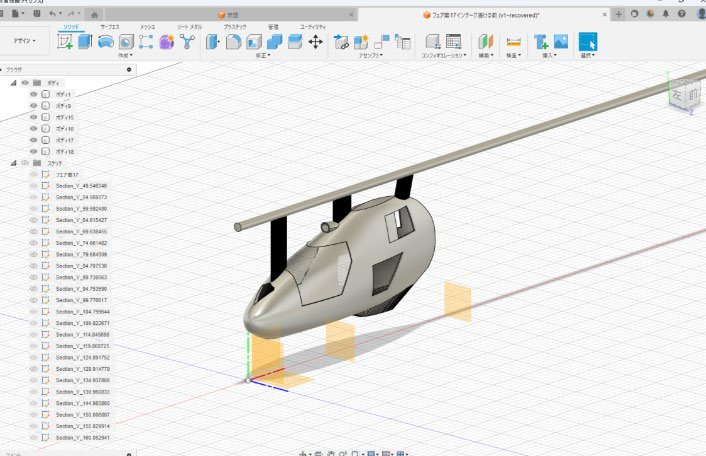Click the Move/Copy arrows icon

point(316,41)
